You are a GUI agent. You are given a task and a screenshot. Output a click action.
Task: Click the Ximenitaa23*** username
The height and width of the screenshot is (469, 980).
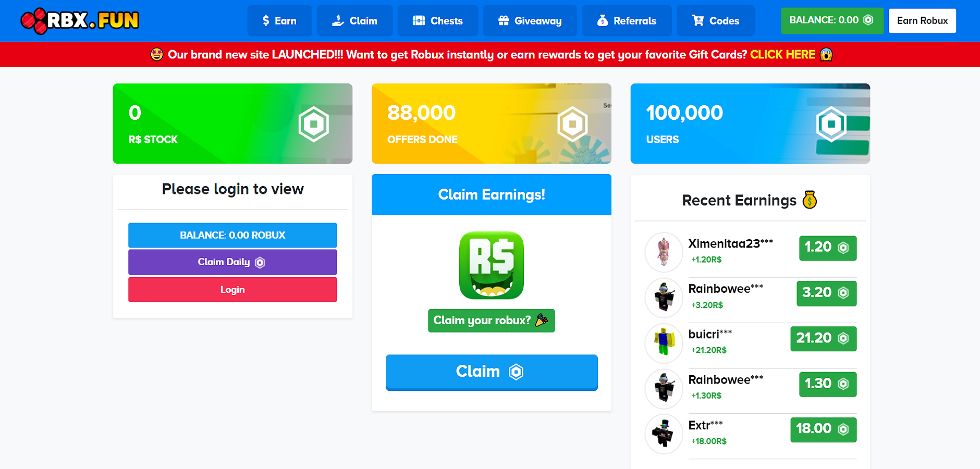click(730, 243)
